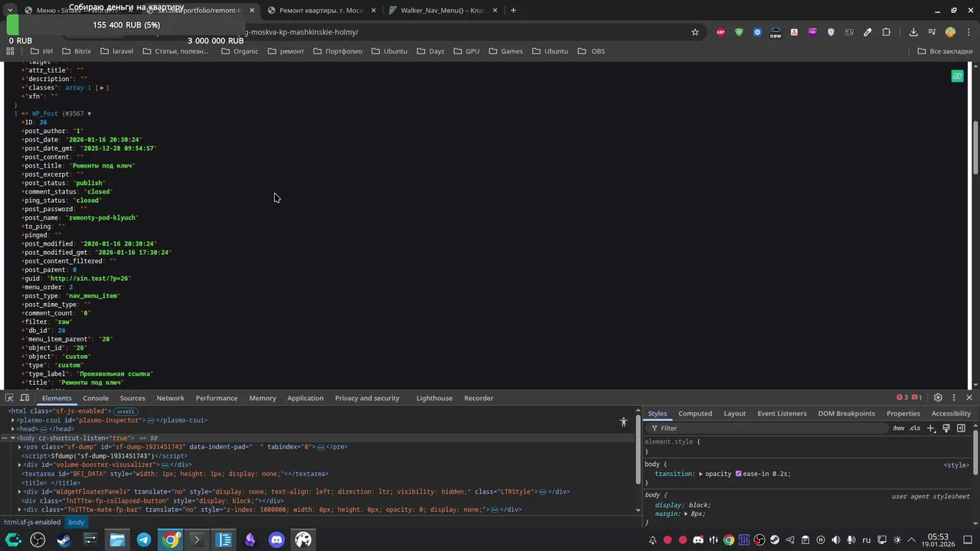
Task: Switch to the Sources tab
Action: click(x=132, y=398)
